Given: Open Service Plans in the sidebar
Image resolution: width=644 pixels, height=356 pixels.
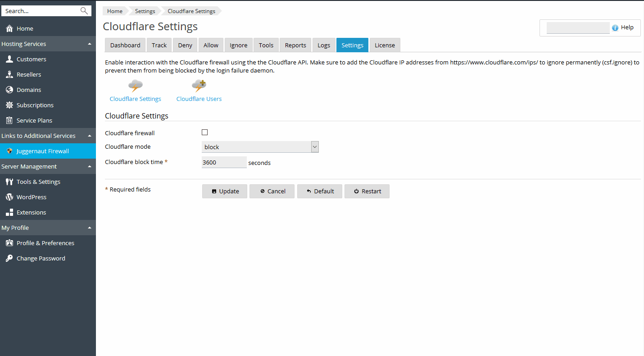Looking at the screenshot, I should pyautogui.click(x=35, y=120).
